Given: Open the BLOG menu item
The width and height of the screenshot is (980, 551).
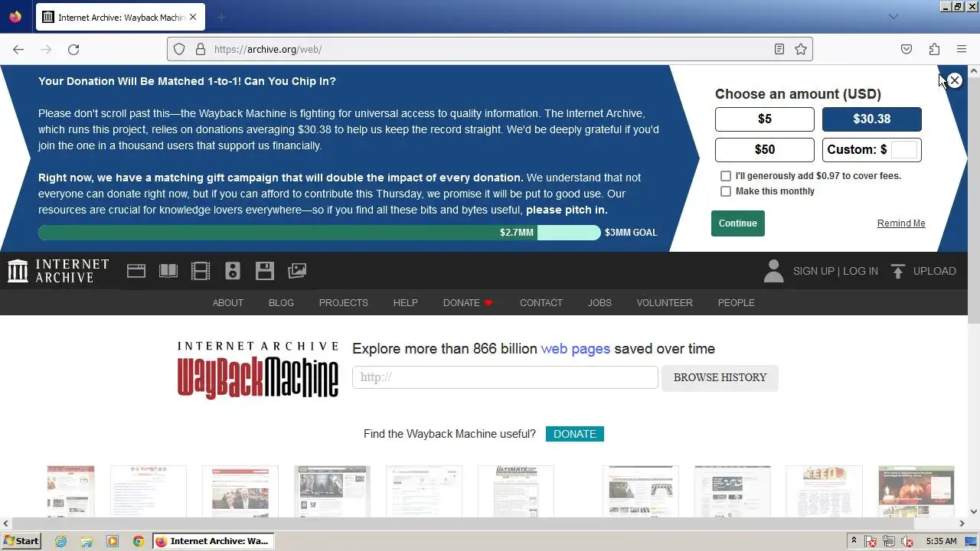Looking at the screenshot, I should [281, 303].
